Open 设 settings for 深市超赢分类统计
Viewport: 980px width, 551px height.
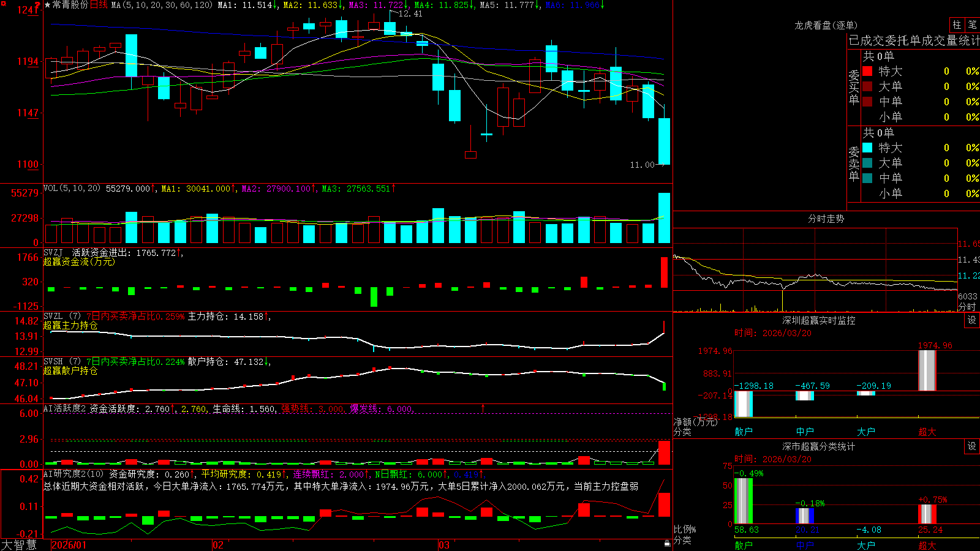972,446
